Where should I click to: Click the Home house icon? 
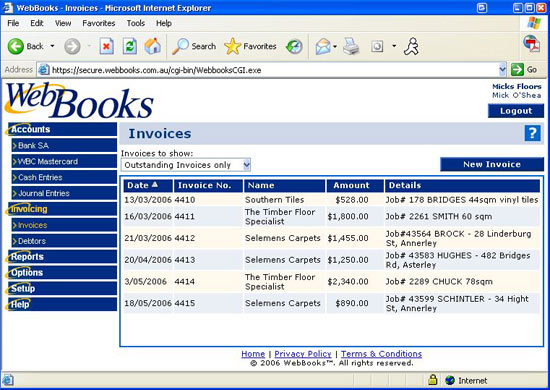click(153, 46)
